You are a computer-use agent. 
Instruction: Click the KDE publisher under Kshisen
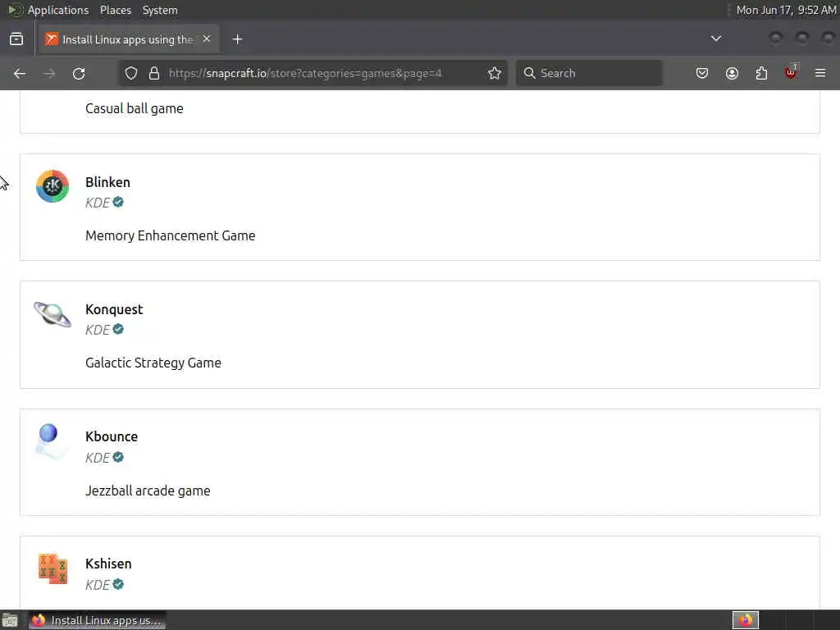[98, 584]
